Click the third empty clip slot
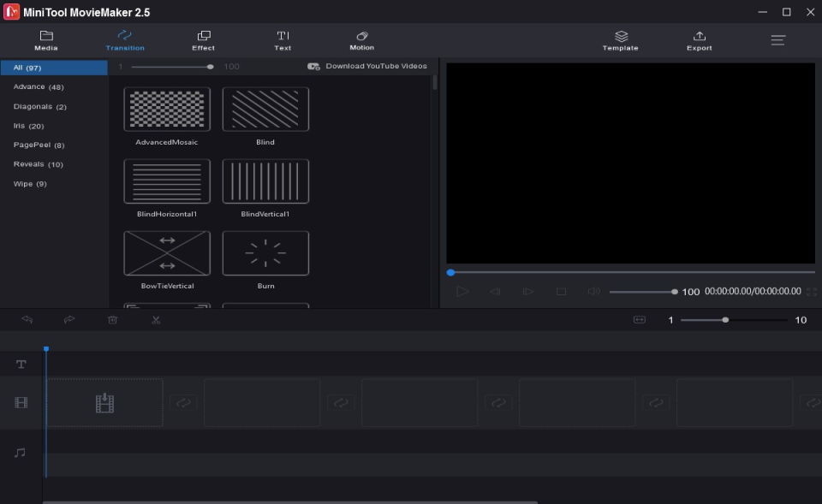 (x=420, y=403)
